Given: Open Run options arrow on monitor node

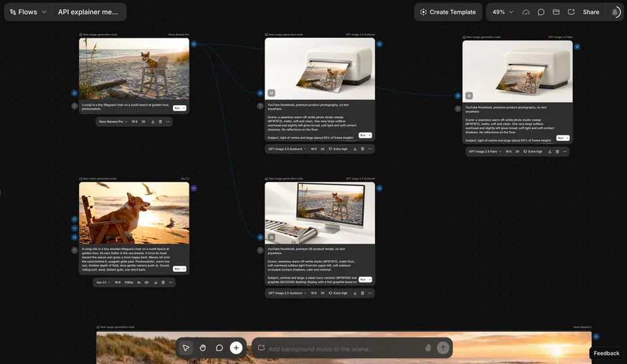Looking at the screenshot, I should tap(370, 280).
